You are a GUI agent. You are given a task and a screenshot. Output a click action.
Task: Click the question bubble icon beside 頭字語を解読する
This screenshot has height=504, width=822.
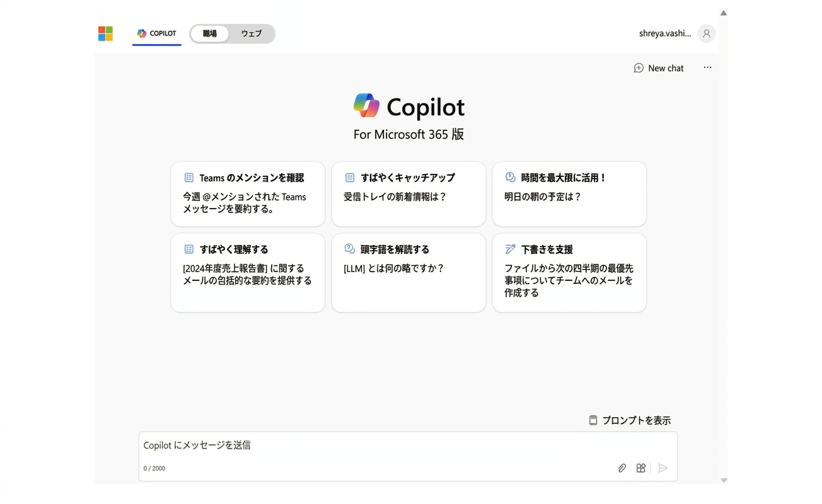pos(349,249)
